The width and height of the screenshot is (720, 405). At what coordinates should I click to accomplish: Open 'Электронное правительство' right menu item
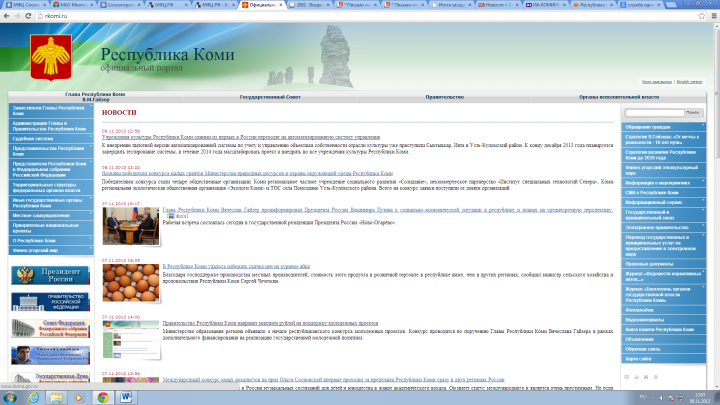(x=664, y=227)
